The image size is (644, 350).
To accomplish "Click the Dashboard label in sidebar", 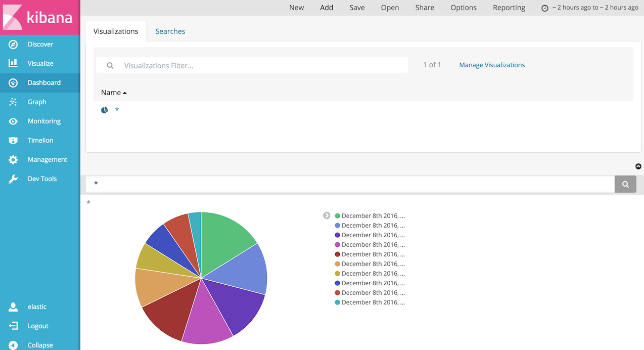I will pyautogui.click(x=44, y=83).
